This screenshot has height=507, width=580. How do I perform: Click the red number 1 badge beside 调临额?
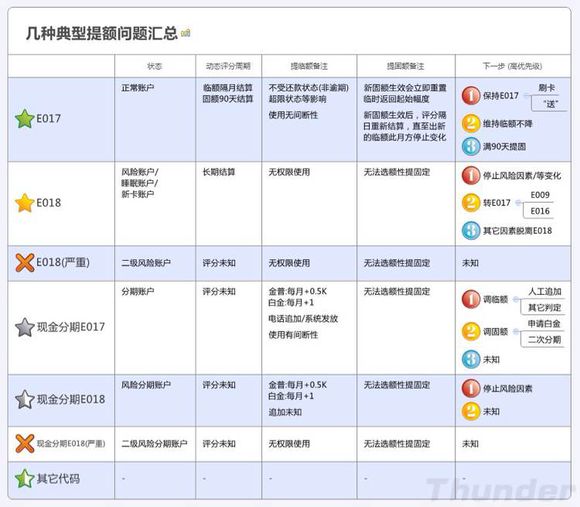[471, 299]
